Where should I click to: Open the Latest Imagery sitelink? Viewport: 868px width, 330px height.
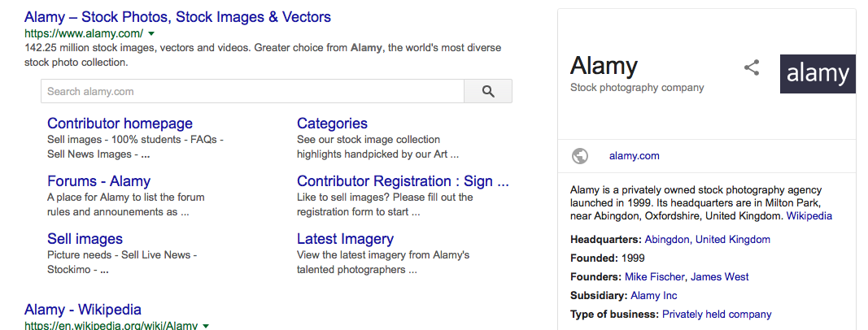(345, 239)
